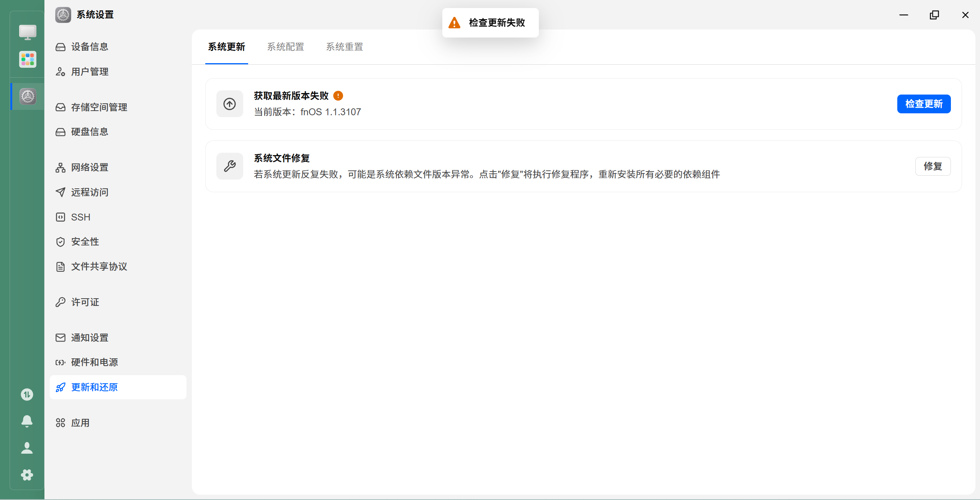
Task: Minimize the system settings window
Action: 904,15
